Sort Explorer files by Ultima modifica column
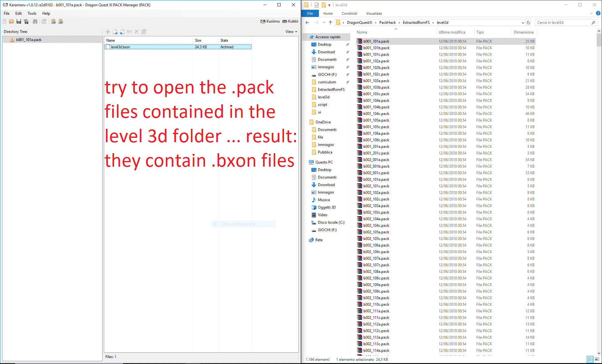602x364 pixels. click(x=455, y=32)
